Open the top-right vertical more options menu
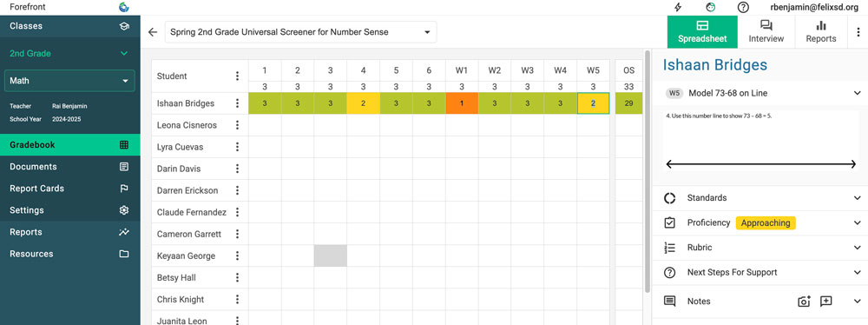The width and height of the screenshot is (868, 325). click(x=858, y=32)
